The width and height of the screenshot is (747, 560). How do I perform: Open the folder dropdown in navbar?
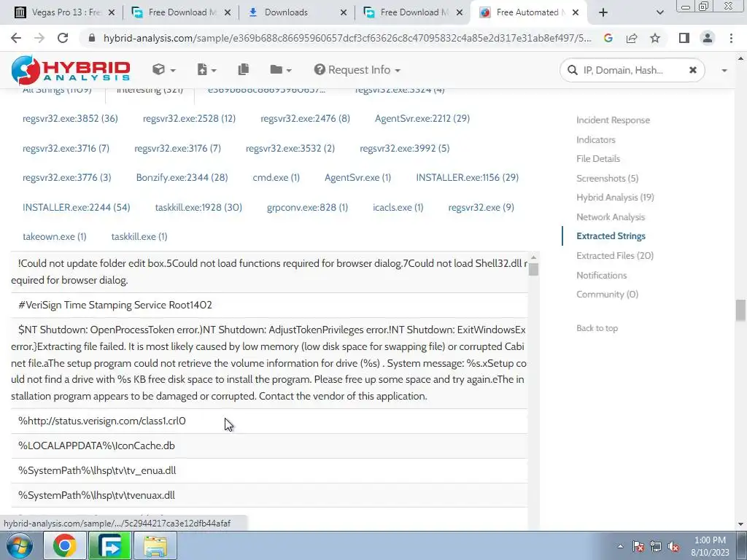point(281,70)
